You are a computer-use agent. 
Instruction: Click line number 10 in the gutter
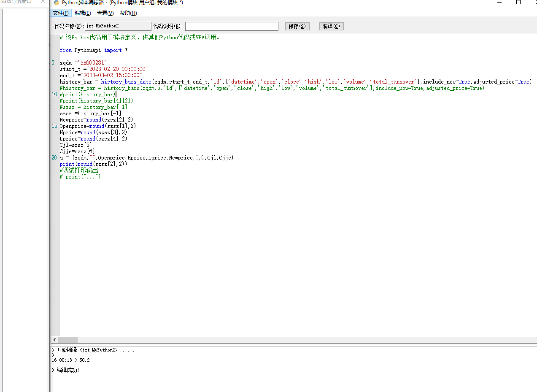[x=54, y=95]
